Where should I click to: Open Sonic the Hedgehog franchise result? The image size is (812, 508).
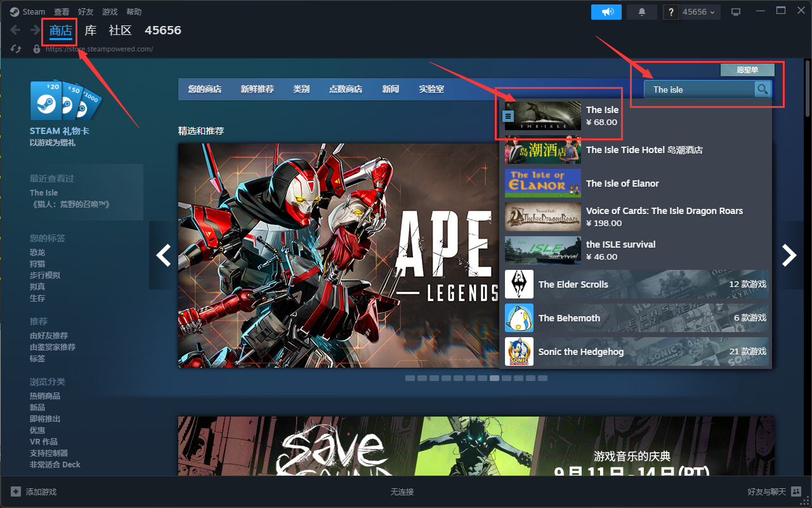click(x=636, y=351)
